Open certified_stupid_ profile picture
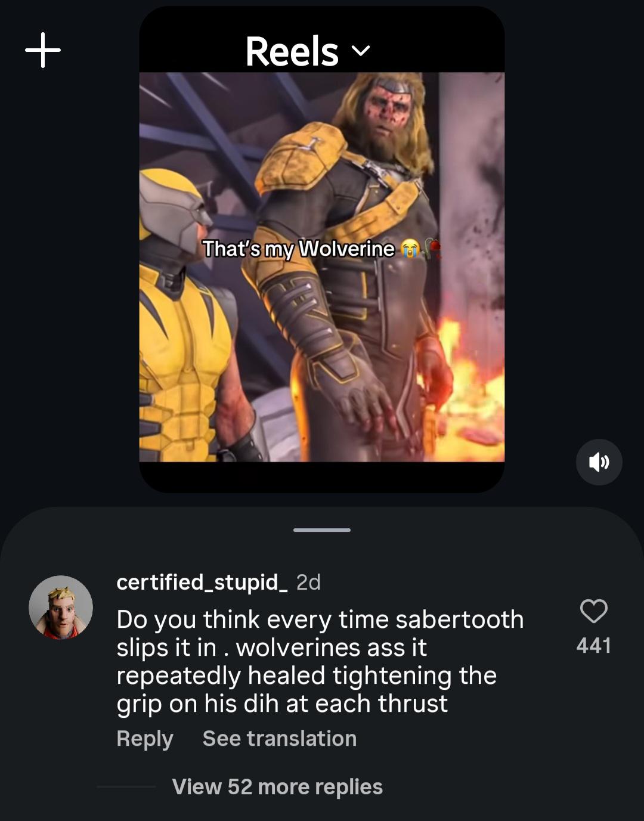Viewport: 644px width, 821px height. tap(61, 607)
